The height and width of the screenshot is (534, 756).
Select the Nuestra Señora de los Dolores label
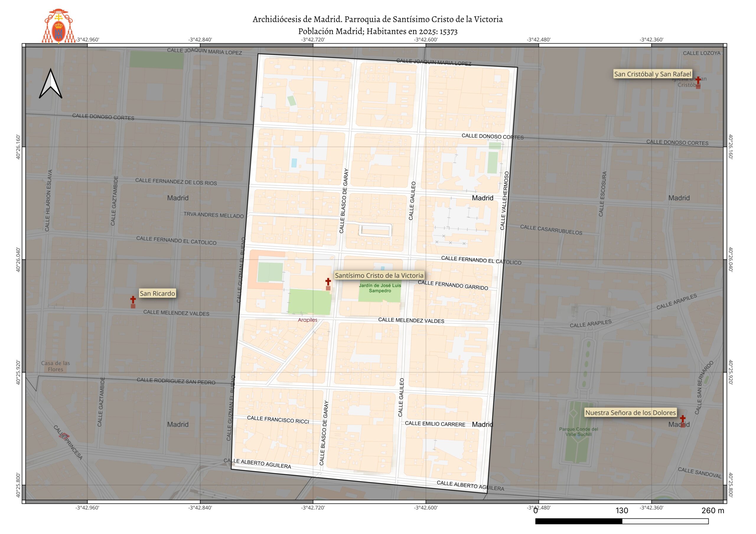pyautogui.click(x=630, y=412)
